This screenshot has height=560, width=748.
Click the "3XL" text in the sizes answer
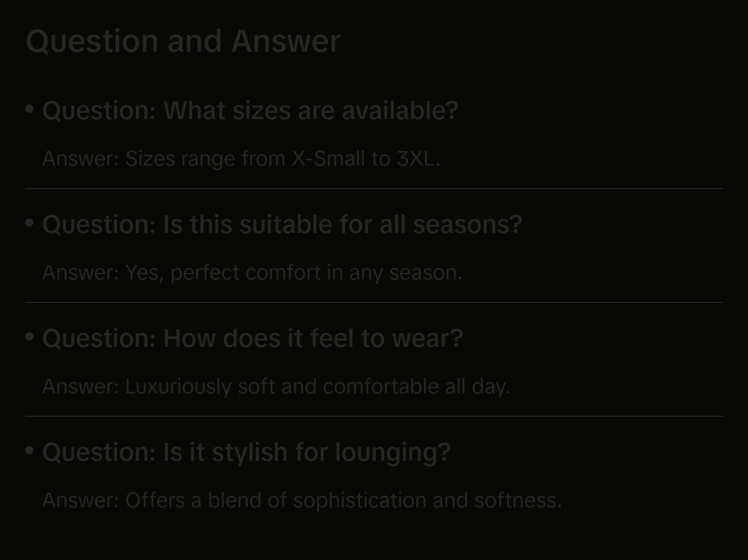point(415,159)
